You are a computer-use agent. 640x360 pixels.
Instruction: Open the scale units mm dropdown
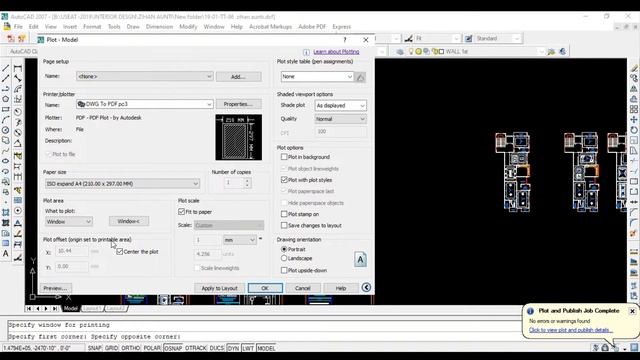coord(240,240)
